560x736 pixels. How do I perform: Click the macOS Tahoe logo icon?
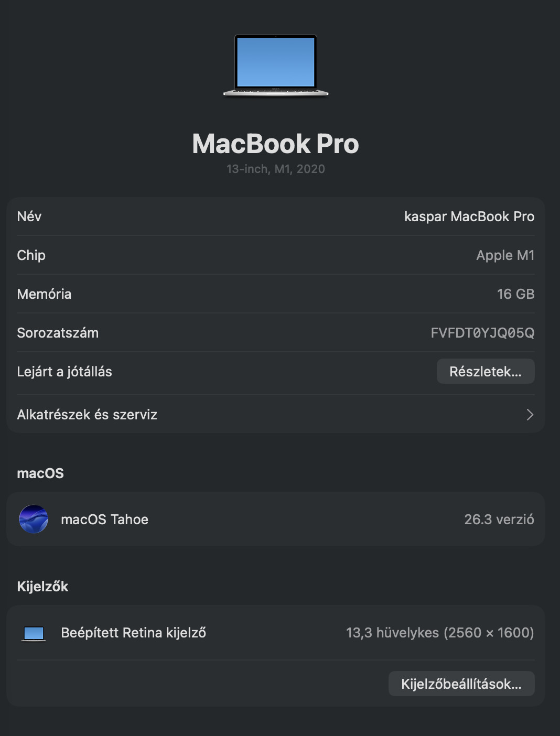click(34, 519)
